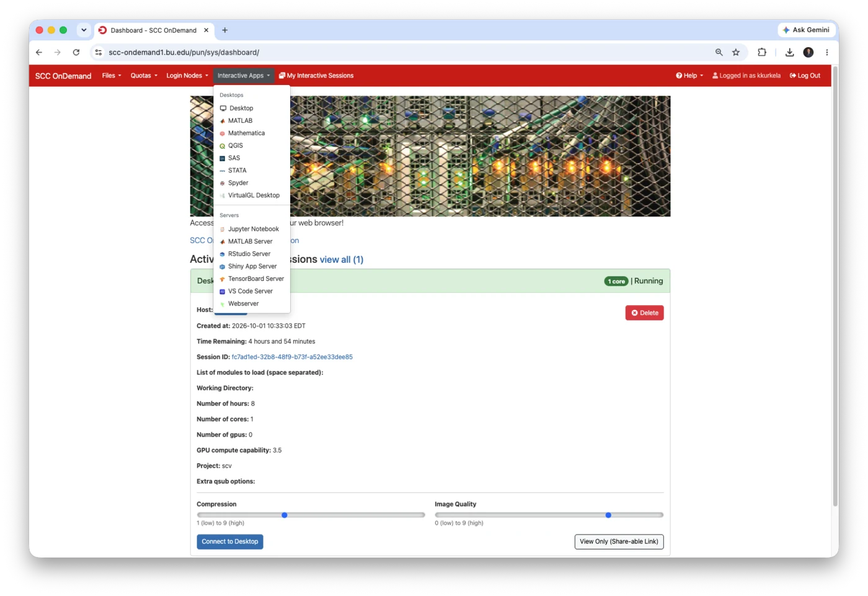Viewport: 868px width, 596px height.
Task: Click the Ask Gemini button
Action: coord(806,30)
